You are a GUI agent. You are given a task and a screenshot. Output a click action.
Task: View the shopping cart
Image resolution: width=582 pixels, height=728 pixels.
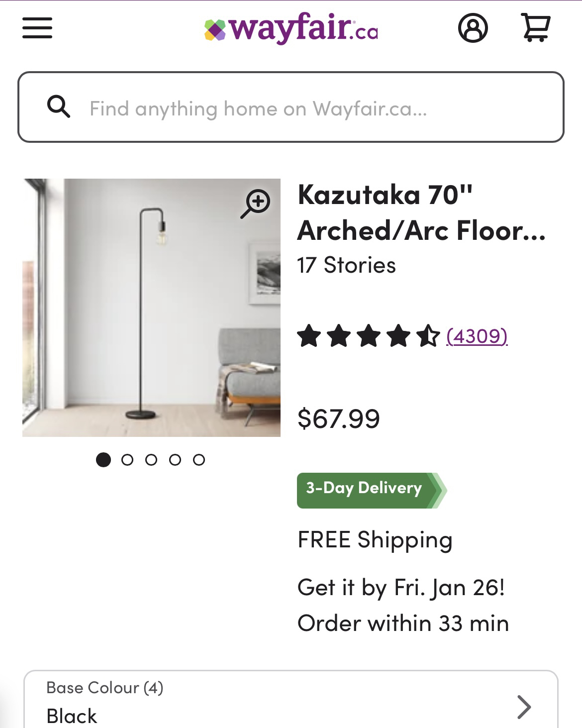click(535, 28)
